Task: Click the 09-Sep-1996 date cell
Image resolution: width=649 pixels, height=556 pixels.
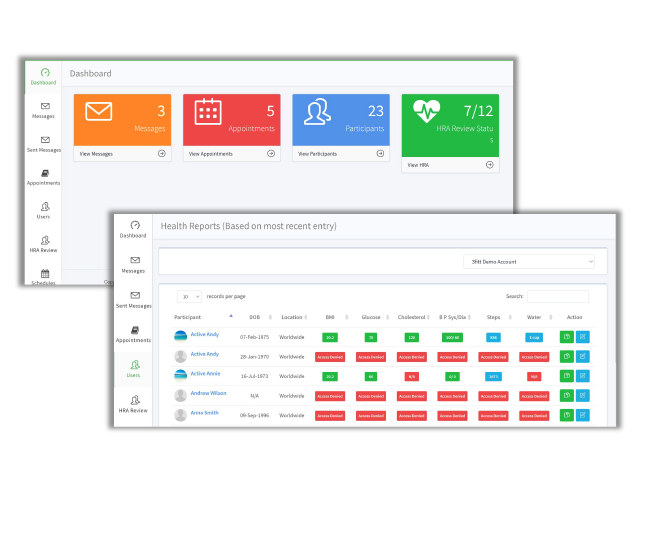Action: 255,416
